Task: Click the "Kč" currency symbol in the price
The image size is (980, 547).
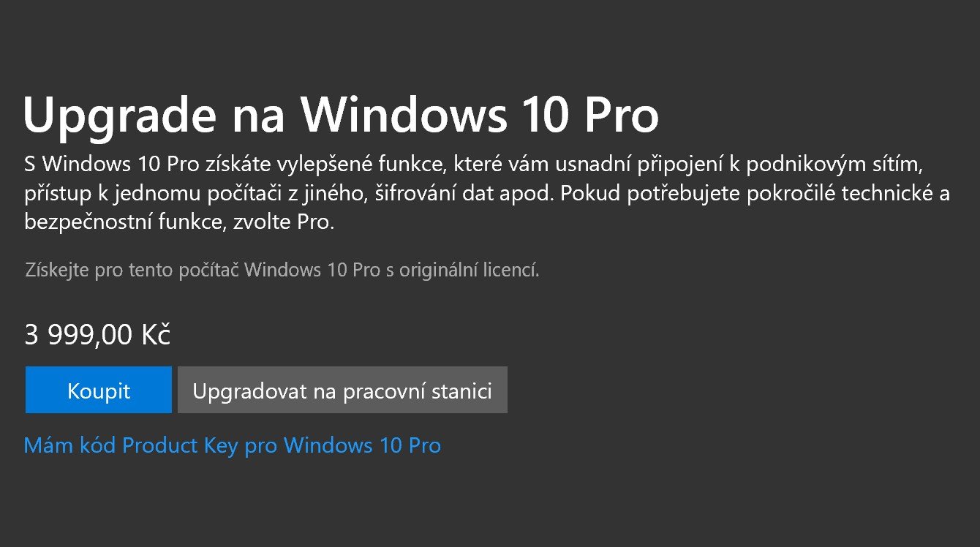Action: (x=155, y=335)
